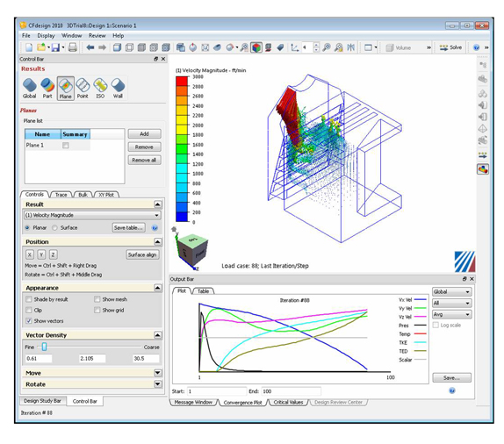Choose the ISO results icon
504x444 pixels.
click(x=100, y=89)
